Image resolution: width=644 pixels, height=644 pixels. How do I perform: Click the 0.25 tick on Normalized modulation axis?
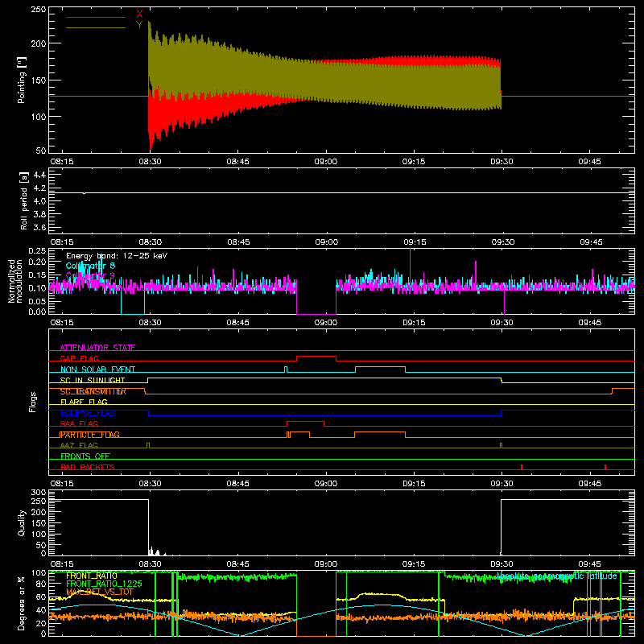click(x=38, y=251)
